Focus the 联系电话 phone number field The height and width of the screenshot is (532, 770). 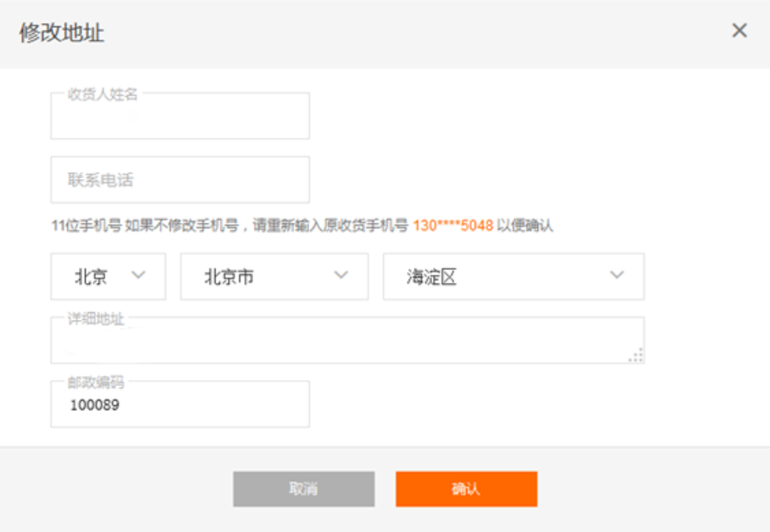180,180
